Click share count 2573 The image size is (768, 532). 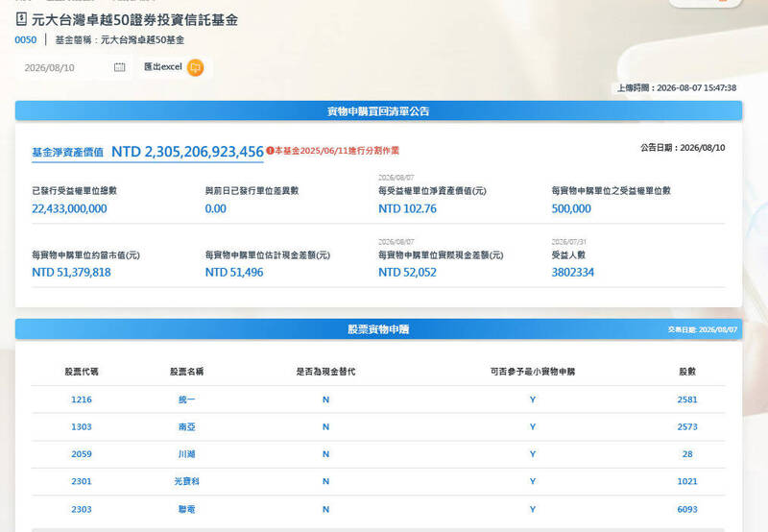coord(687,427)
